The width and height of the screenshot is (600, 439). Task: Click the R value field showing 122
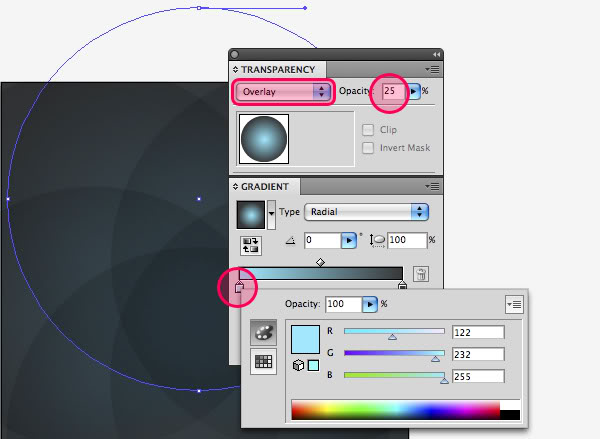point(478,333)
